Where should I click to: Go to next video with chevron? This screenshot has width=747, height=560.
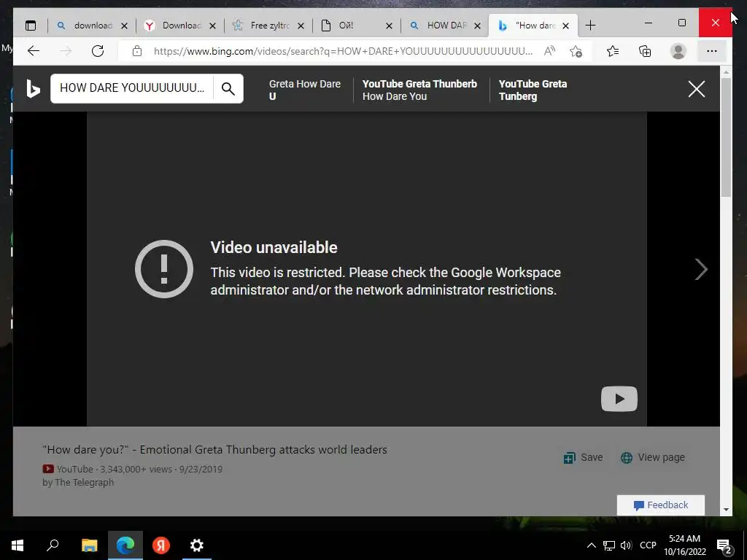click(701, 270)
